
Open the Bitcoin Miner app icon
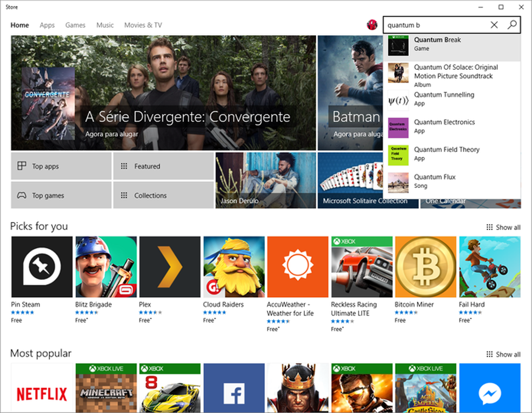tap(426, 267)
